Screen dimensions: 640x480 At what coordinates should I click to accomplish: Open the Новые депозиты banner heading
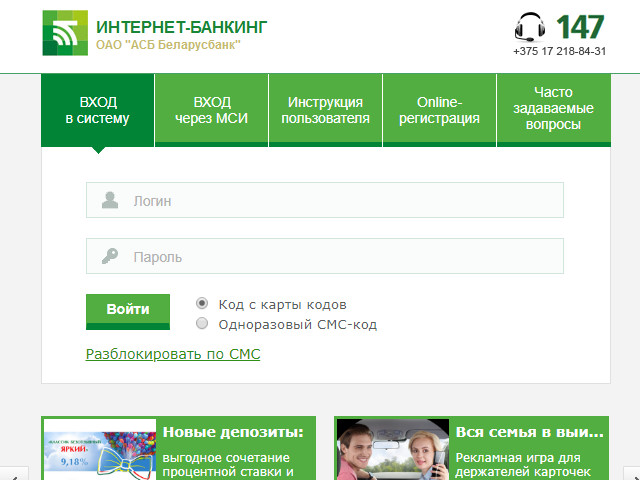(233, 432)
